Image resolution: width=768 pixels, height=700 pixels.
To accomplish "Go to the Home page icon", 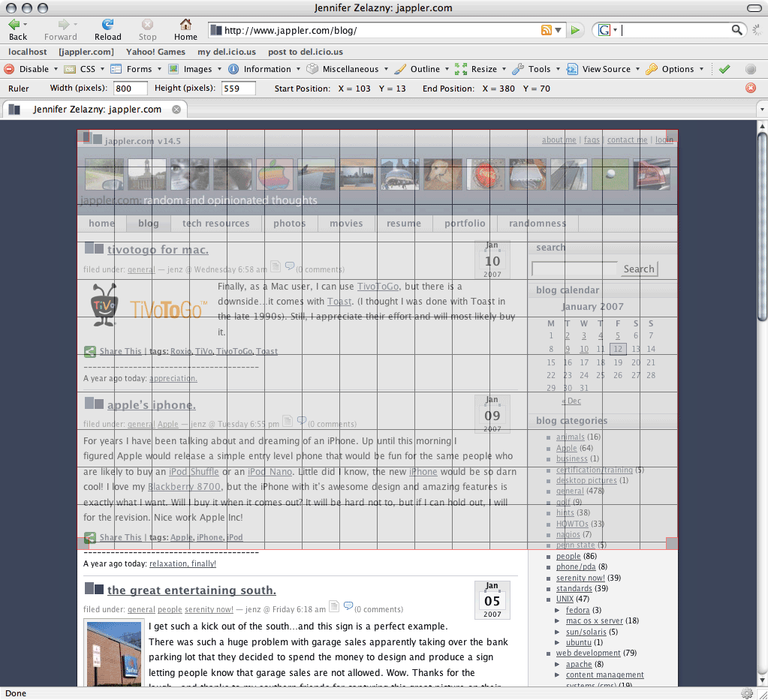I will 185,24.
